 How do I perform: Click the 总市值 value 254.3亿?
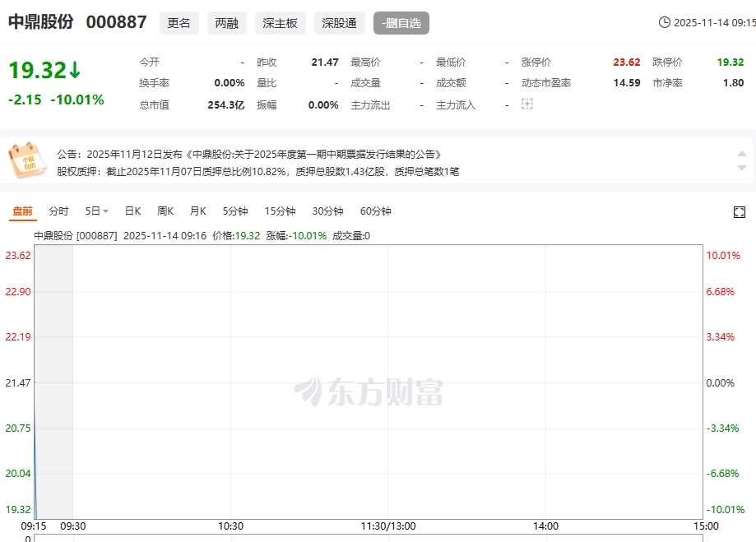point(225,105)
